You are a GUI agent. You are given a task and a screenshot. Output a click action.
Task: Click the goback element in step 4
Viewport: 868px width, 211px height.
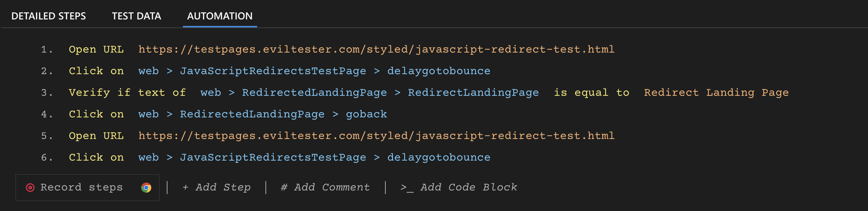[366, 114]
